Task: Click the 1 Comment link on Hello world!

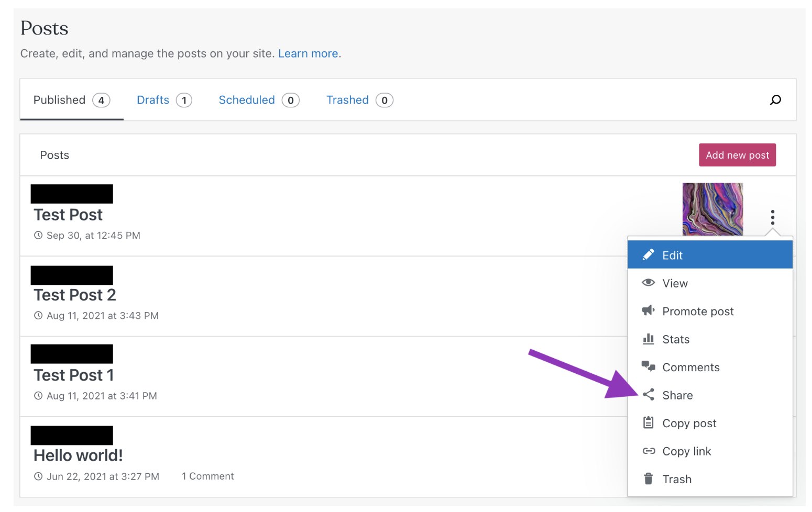Action: click(207, 476)
